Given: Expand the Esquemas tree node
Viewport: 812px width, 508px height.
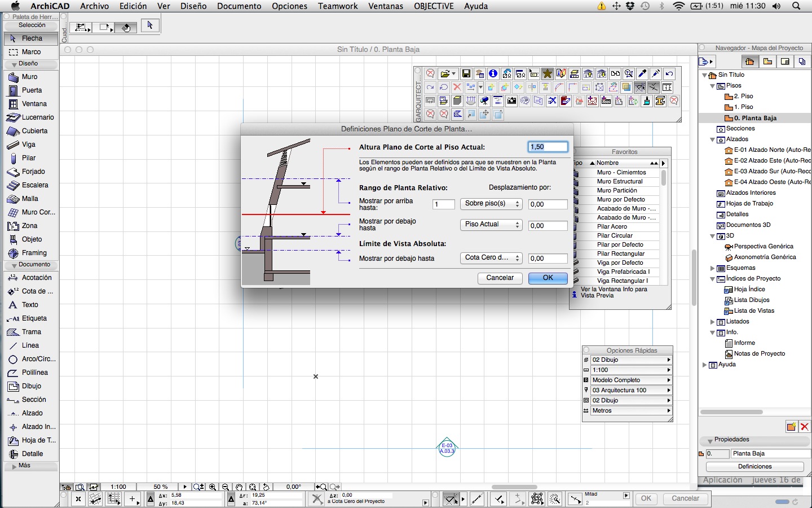Looking at the screenshot, I should [712, 268].
